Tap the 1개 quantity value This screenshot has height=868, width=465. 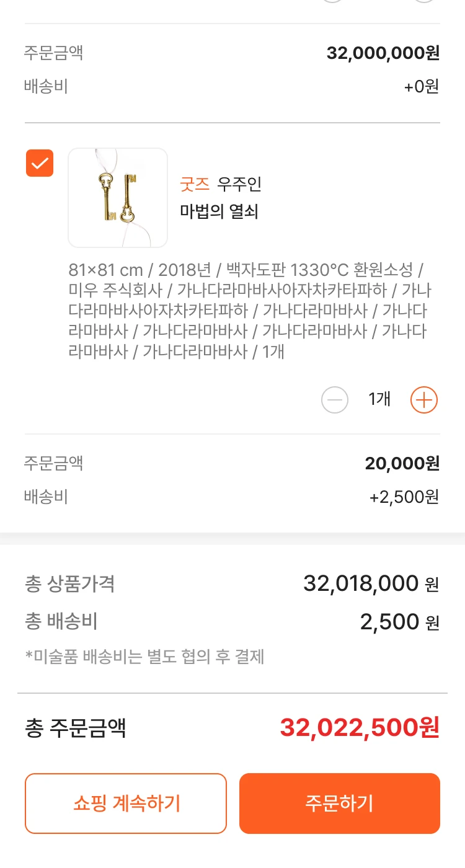coord(379,399)
